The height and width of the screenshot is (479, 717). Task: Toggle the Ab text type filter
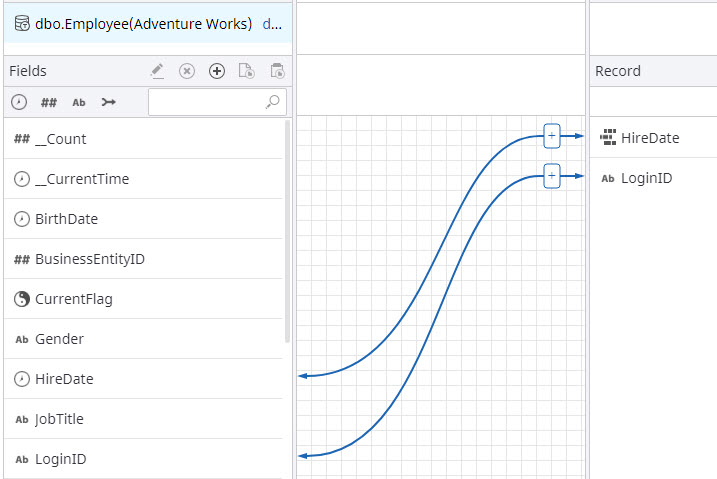tap(79, 102)
